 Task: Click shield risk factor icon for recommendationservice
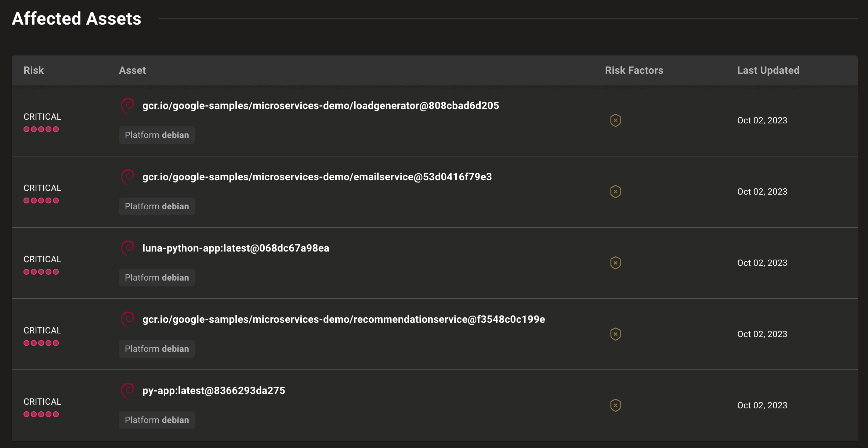point(615,334)
